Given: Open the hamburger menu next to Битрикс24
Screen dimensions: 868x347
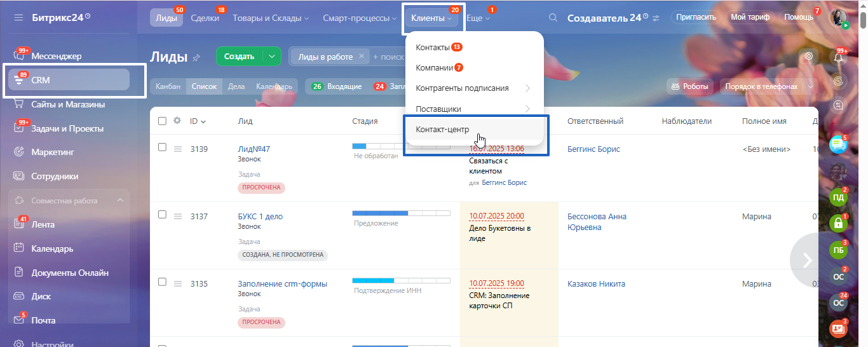Looking at the screenshot, I should point(18,17).
